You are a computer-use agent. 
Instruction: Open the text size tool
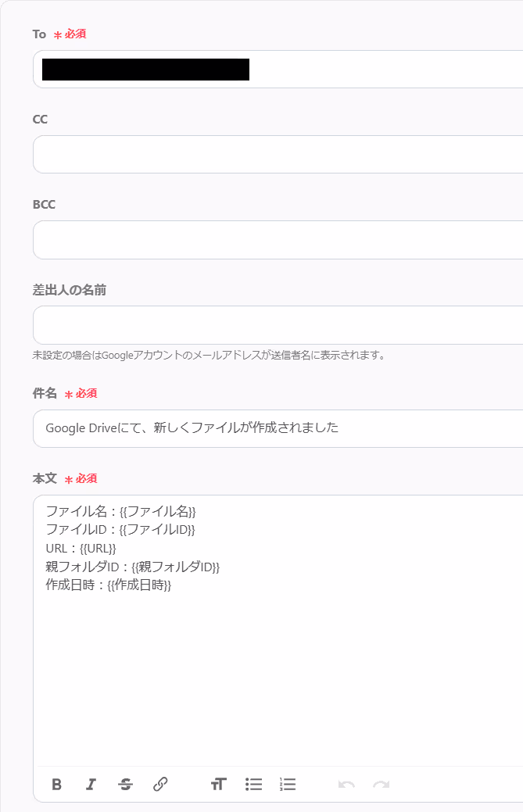219,784
